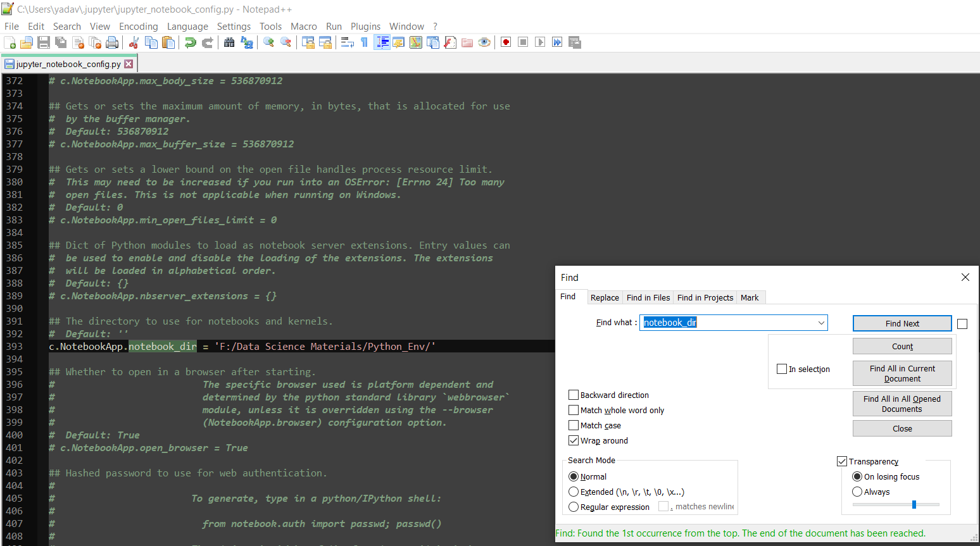The image size is (980, 546).
Task: Start macro recording with the red dot icon
Action: (x=506, y=42)
